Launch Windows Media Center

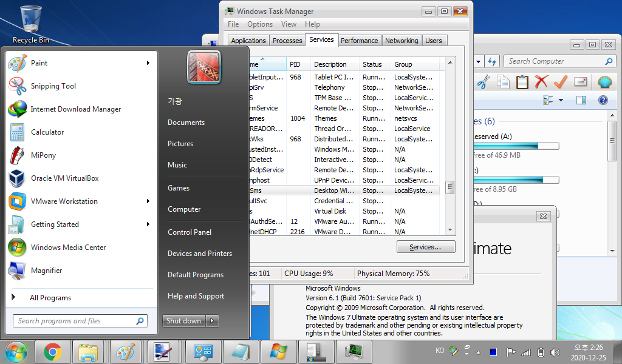(x=81, y=247)
